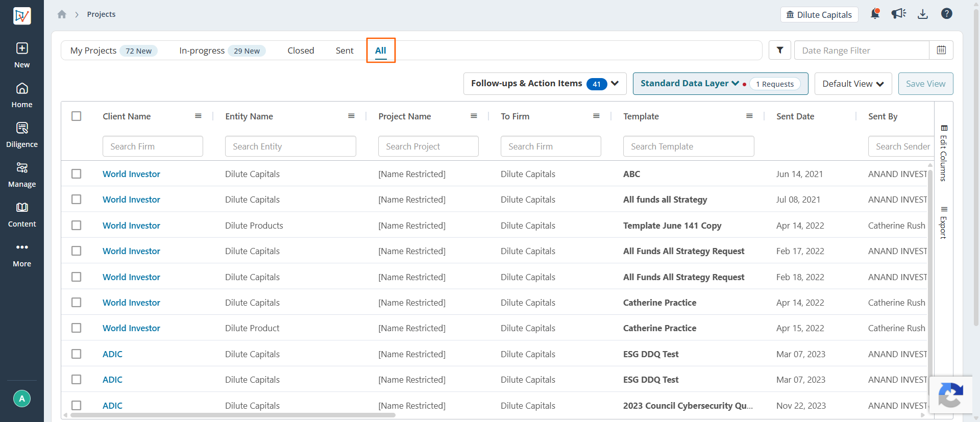Open Project Name column menu
980x422 pixels.
pyautogui.click(x=474, y=116)
